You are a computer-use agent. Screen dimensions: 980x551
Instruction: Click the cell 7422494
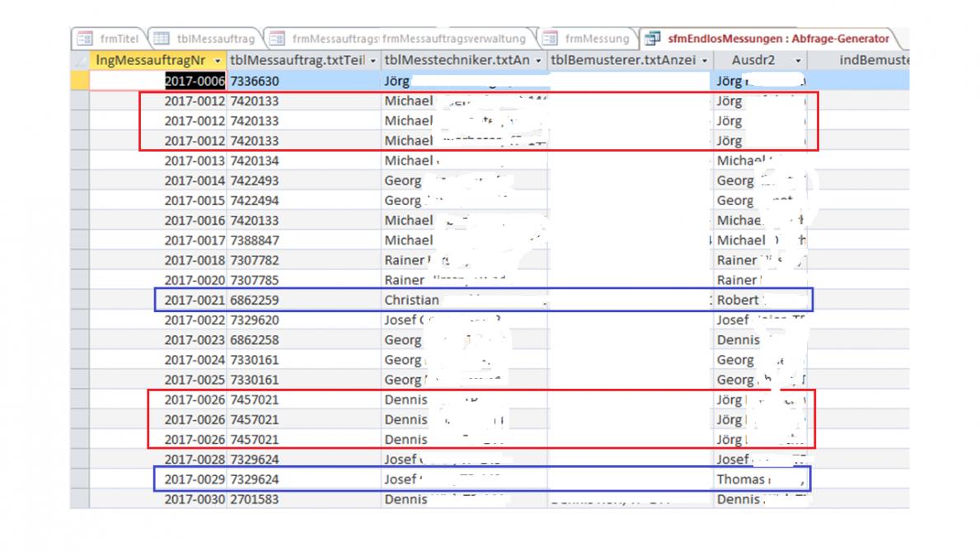(x=304, y=200)
